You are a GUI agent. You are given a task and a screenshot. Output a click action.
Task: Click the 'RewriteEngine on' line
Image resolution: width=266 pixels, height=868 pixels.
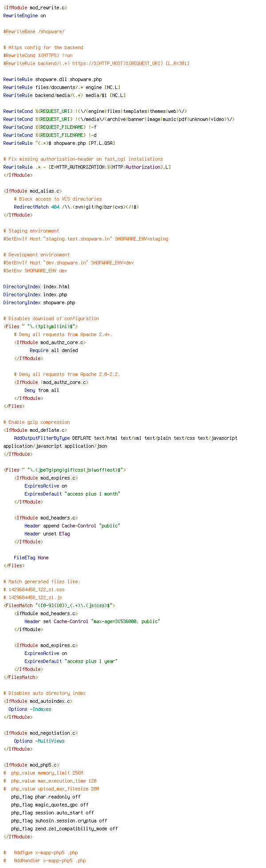click(24, 15)
